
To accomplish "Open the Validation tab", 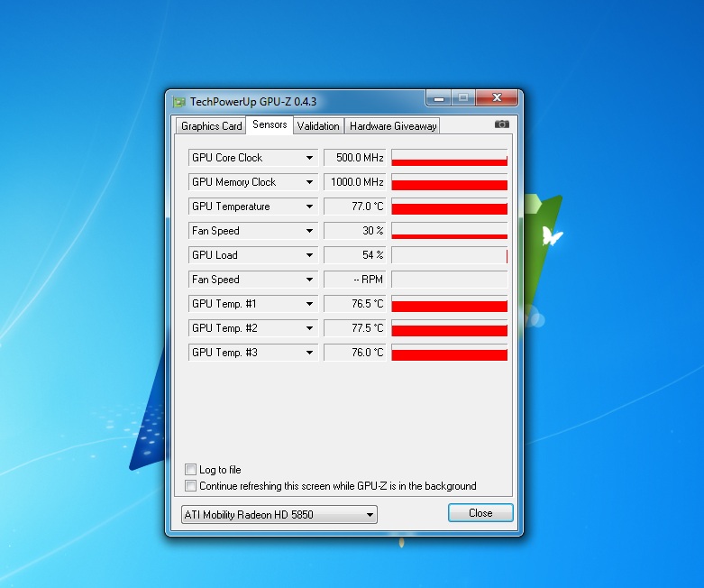I will click(318, 126).
